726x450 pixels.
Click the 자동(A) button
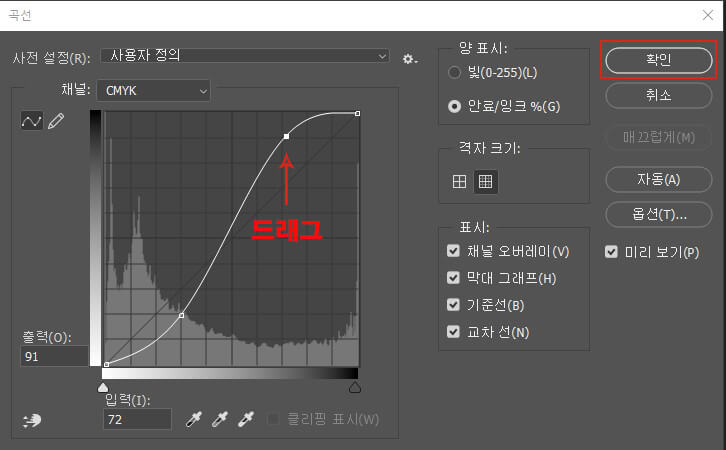658,179
